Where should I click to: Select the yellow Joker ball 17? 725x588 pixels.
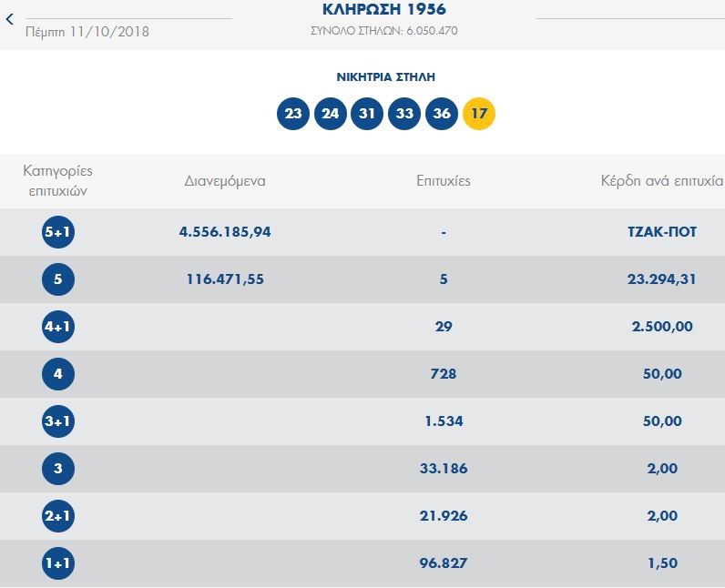(479, 114)
